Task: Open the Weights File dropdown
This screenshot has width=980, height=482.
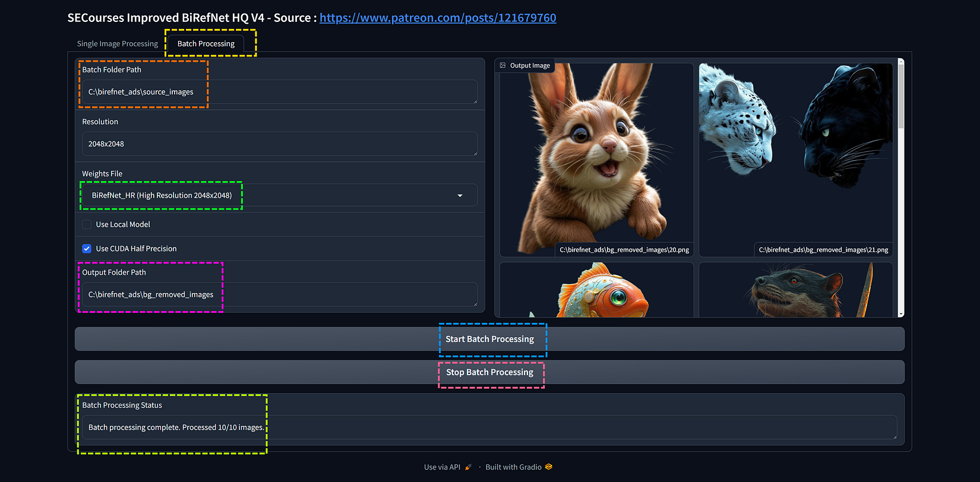Action: tap(279, 195)
